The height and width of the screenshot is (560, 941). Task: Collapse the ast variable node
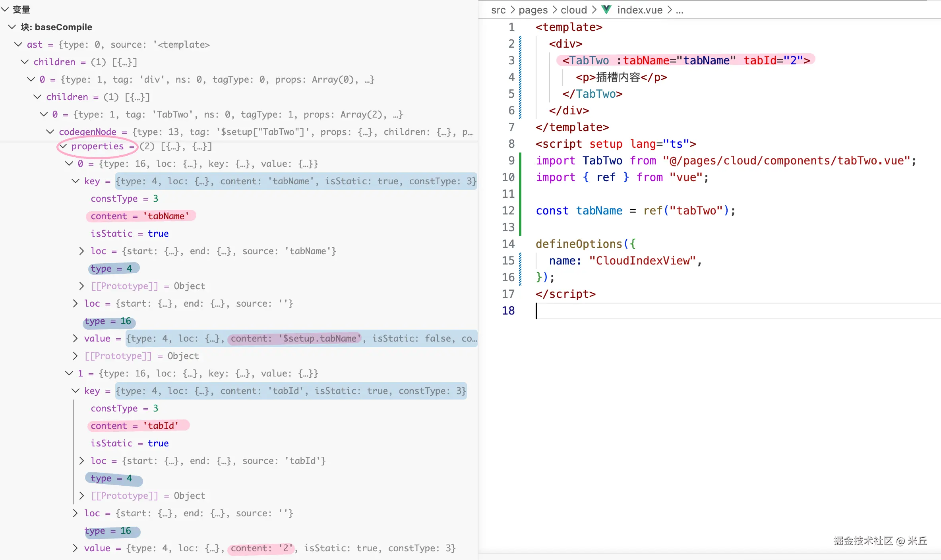tap(18, 44)
